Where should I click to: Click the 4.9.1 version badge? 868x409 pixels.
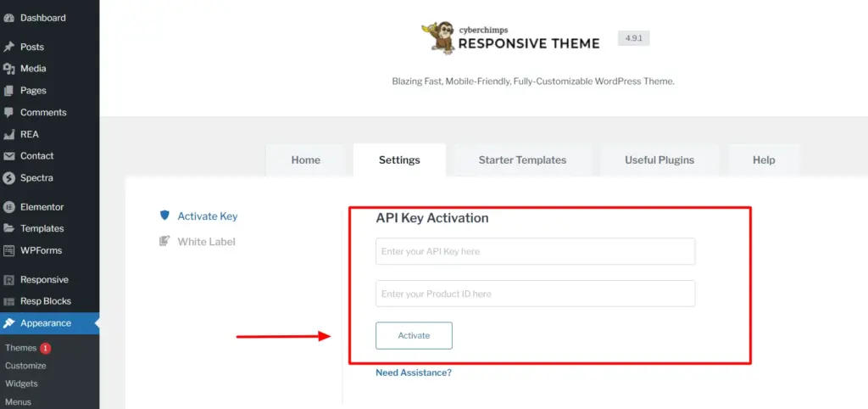click(634, 38)
